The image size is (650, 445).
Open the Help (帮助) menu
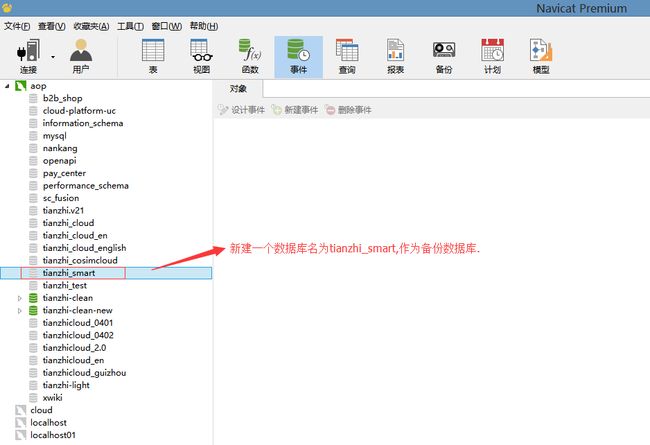[204, 26]
